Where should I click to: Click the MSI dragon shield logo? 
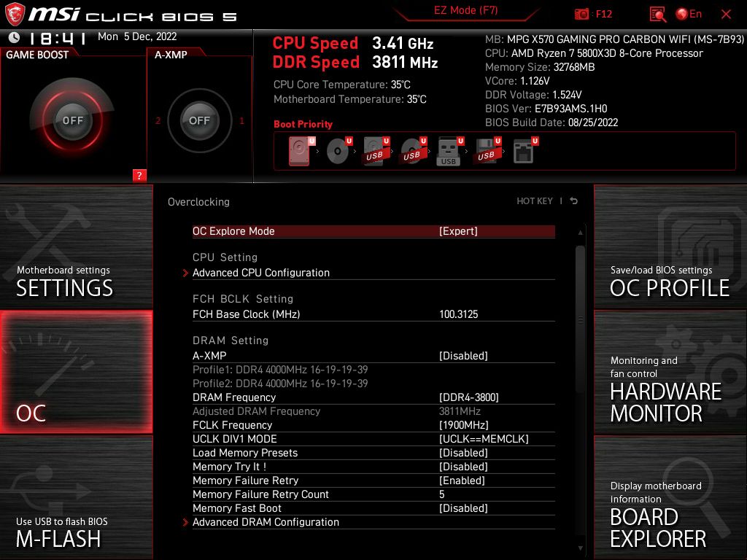pyautogui.click(x=15, y=14)
